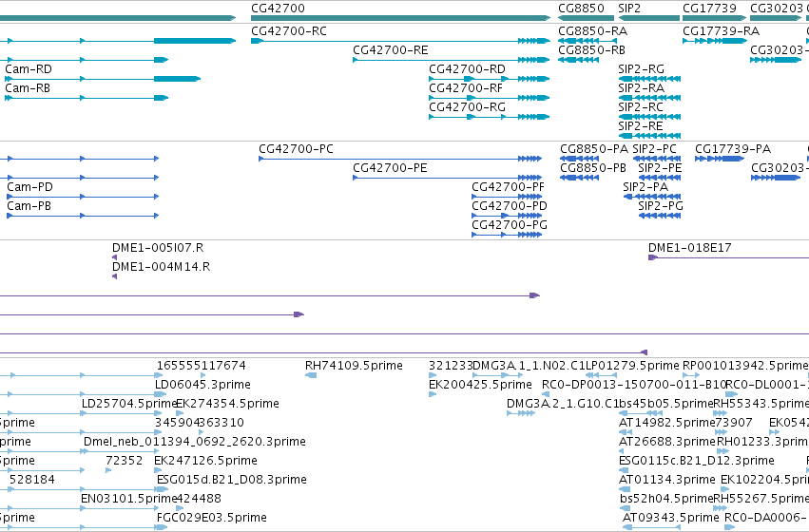The height and width of the screenshot is (532, 809).
Task: Open EST AT09343.5prime
Action: [x=671, y=518]
